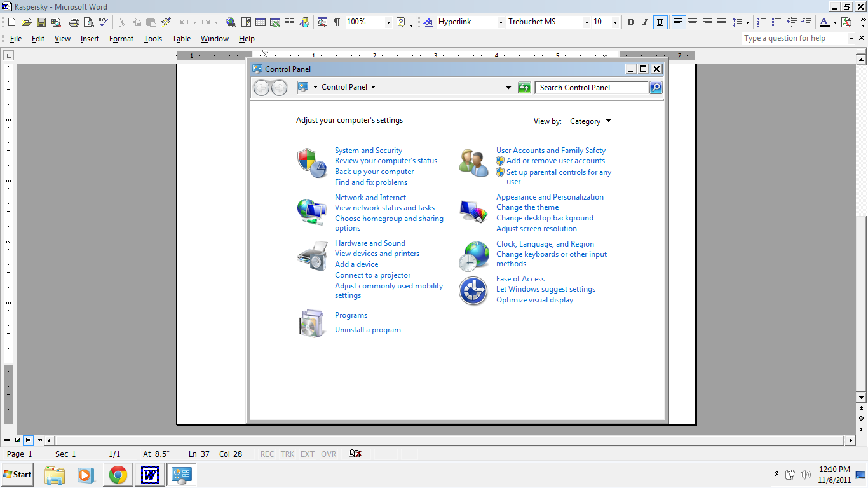This screenshot has width=868, height=488.
Task: Open the Table menu
Action: tap(181, 39)
